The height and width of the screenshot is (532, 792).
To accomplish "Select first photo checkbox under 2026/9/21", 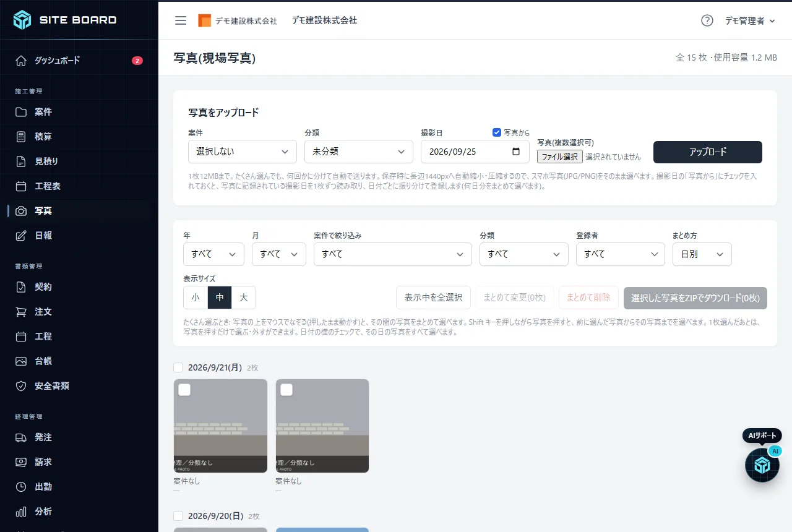I will tap(184, 390).
